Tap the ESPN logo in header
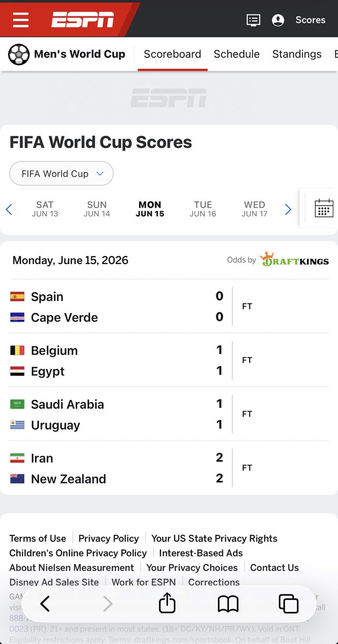The width and height of the screenshot is (338, 644). point(83,20)
